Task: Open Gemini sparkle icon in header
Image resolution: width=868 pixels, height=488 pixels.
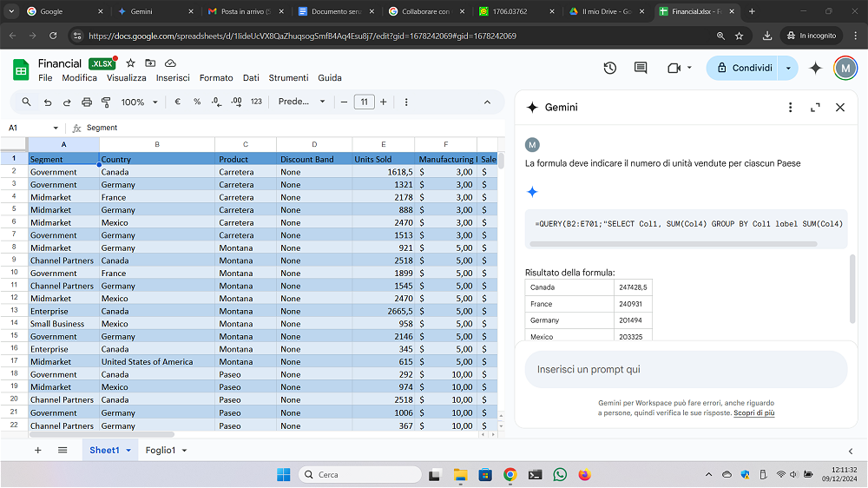Action: pos(815,68)
